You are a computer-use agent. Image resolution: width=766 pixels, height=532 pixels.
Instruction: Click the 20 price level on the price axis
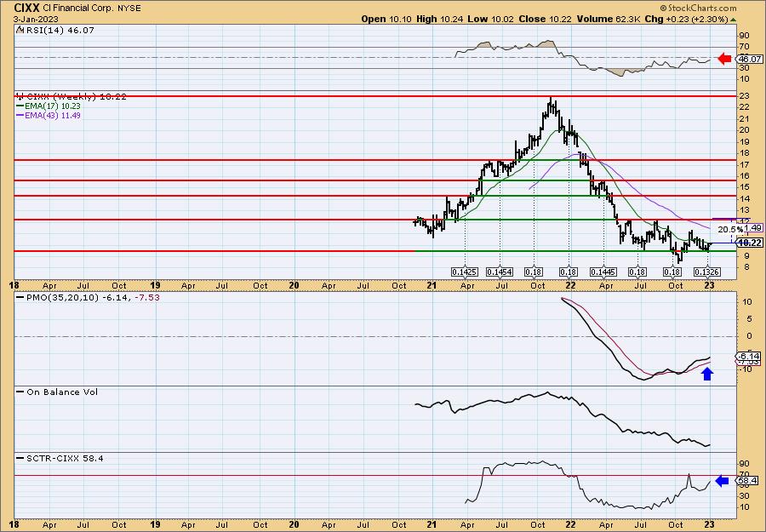point(745,130)
